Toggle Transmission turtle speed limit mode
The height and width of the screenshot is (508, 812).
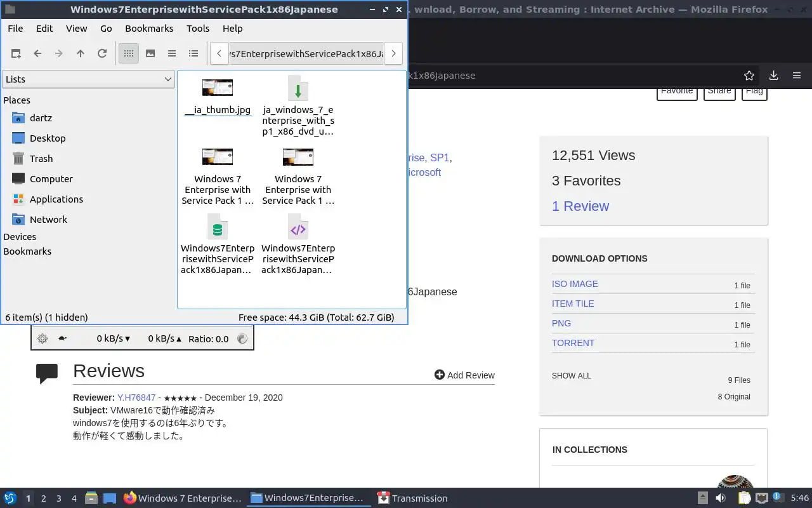pos(62,338)
